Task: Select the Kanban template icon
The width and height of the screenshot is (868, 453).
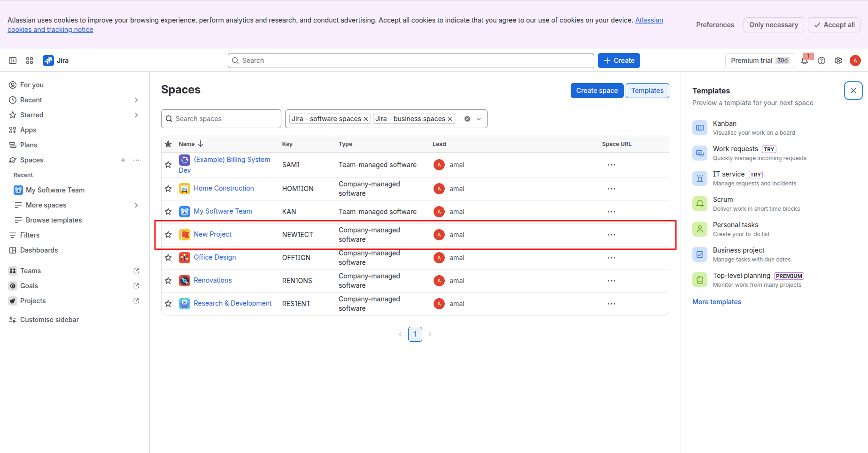Action: tap(700, 128)
